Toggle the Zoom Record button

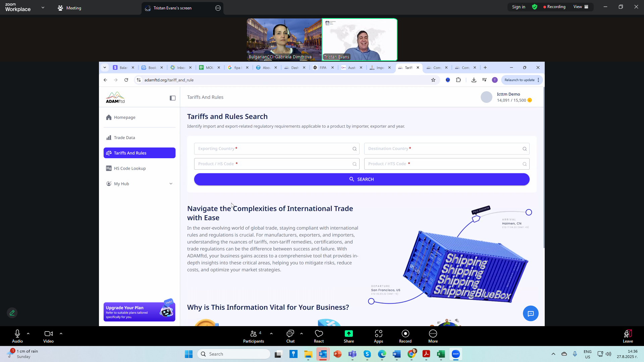point(406,336)
